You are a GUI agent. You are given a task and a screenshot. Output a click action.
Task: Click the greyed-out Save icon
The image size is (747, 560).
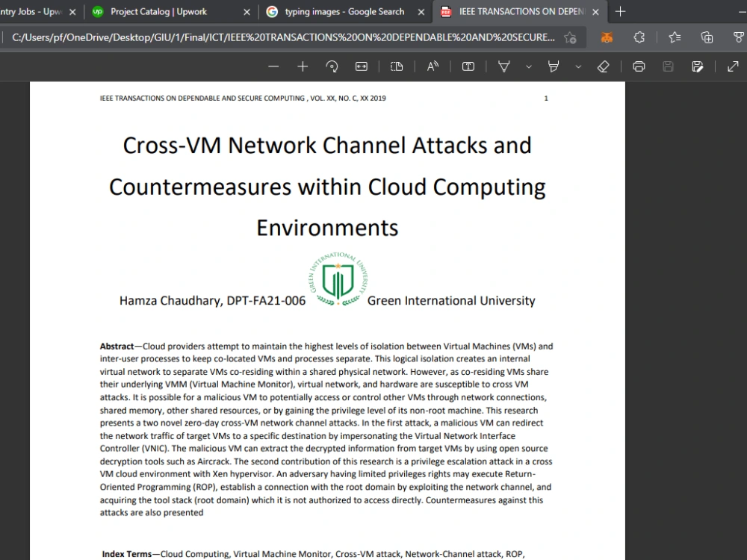tap(668, 66)
